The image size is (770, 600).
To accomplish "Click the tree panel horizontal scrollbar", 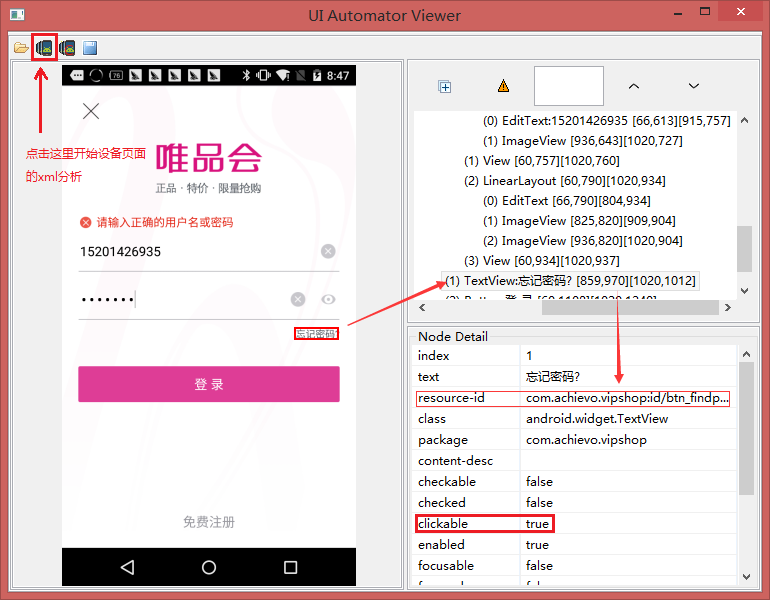I will point(580,308).
